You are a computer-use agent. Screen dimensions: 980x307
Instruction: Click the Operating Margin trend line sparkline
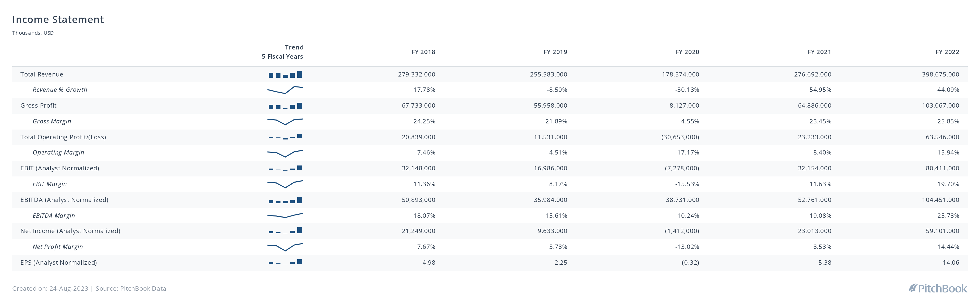point(285,153)
